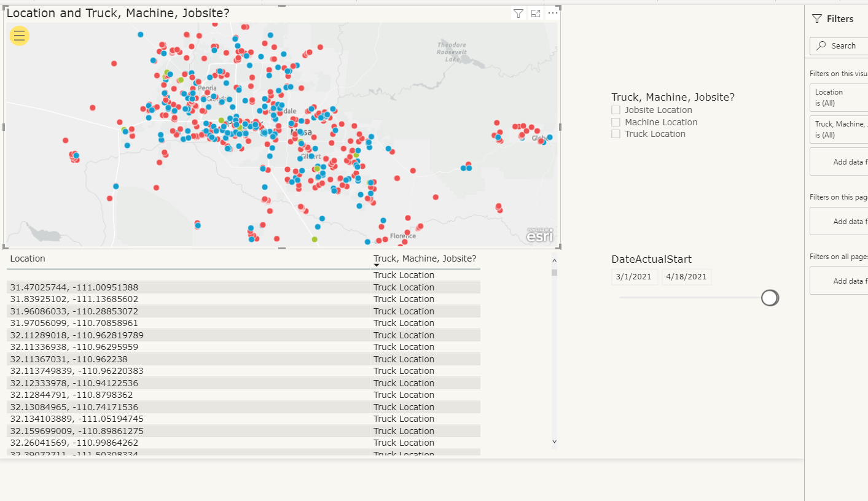Tick the Truck Location checkbox
The image size is (868, 501).
coord(616,134)
